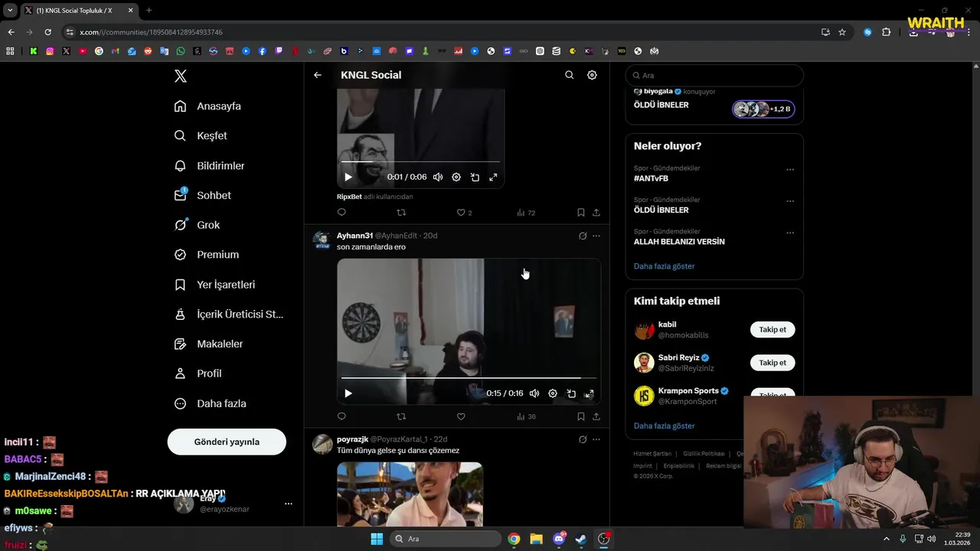
Task: Open the more menu on Ayhann31's post
Action: tap(596, 236)
